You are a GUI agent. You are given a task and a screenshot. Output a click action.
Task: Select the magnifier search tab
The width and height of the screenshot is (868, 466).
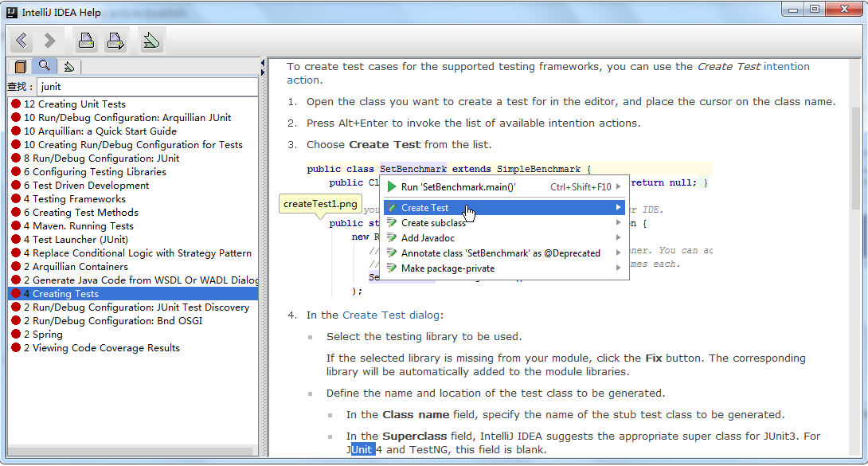pyautogui.click(x=45, y=66)
